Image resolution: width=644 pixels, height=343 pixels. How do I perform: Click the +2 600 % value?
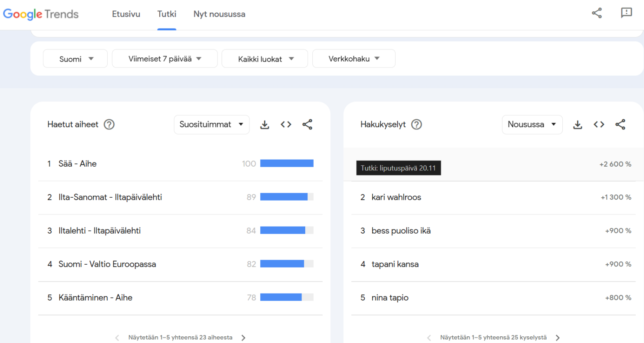pos(615,164)
